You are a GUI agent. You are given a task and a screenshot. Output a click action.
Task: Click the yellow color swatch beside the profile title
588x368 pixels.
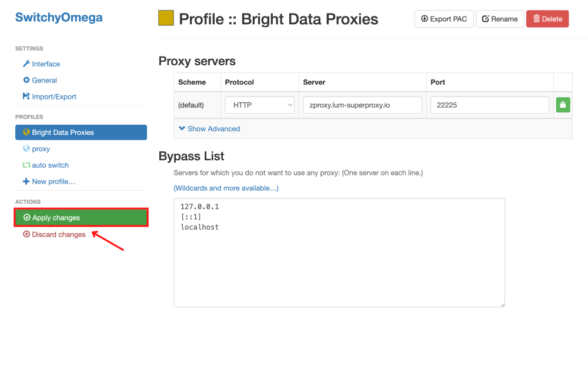click(x=165, y=18)
